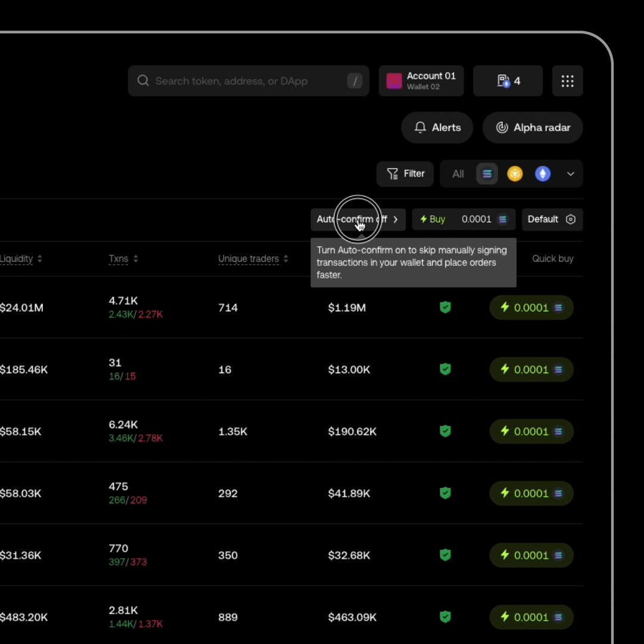This screenshot has height=644, width=644.
Task: Select the Ethereum chain icon
Action: (x=543, y=174)
